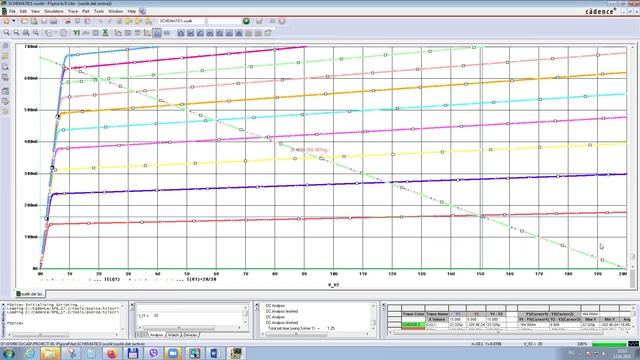Open the SCHEMATIC1 simulation profile combo box
Viewport: 640px width, 360px height.
(x=182, y=21)
